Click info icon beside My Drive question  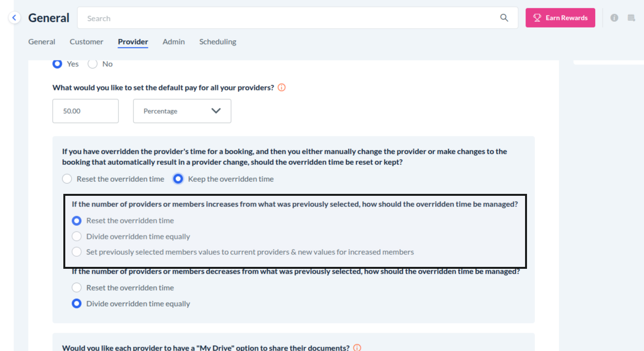(357, 348)
